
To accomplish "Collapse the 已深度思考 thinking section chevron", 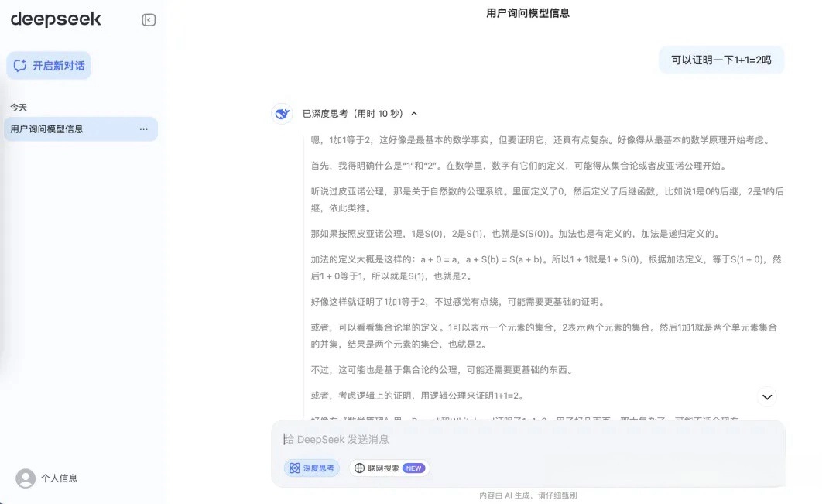I will click(414, 114).
